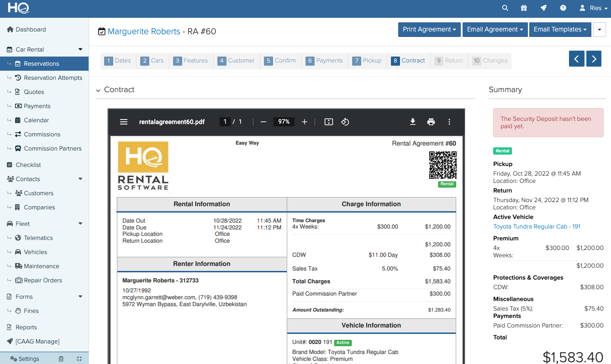The width and height of the screenshot is (611, 364).
Task: Collapse the Fleet sidebar group
Action: 80,224
